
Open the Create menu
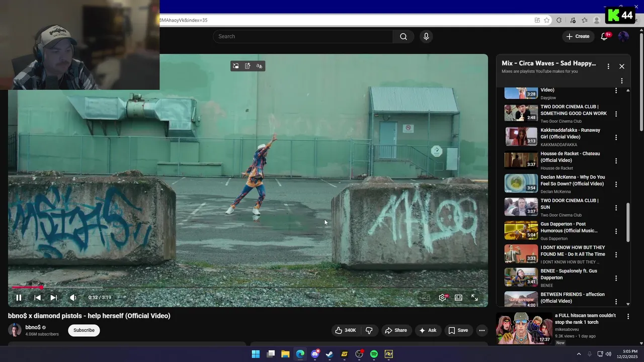pyautogui.click(x=578, y=36)
